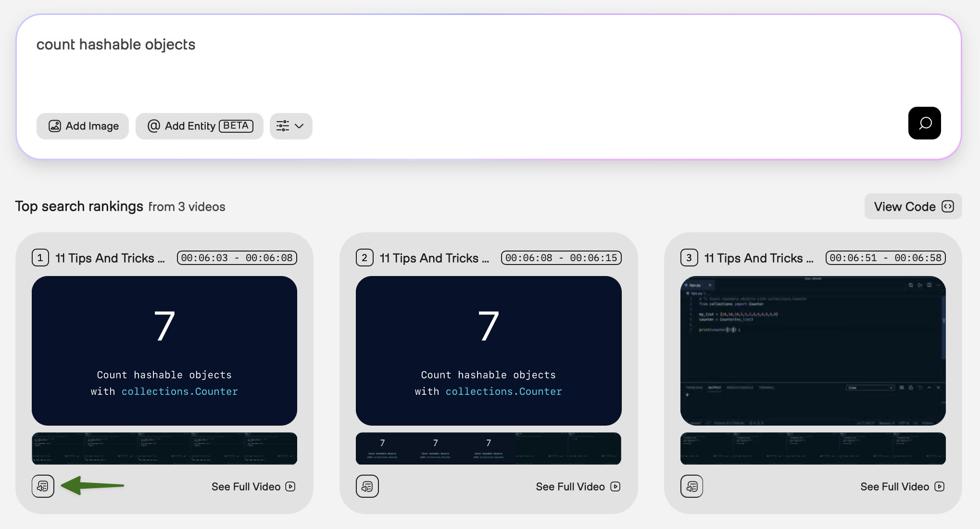See Full Video for second result

[x=578, y=487]
